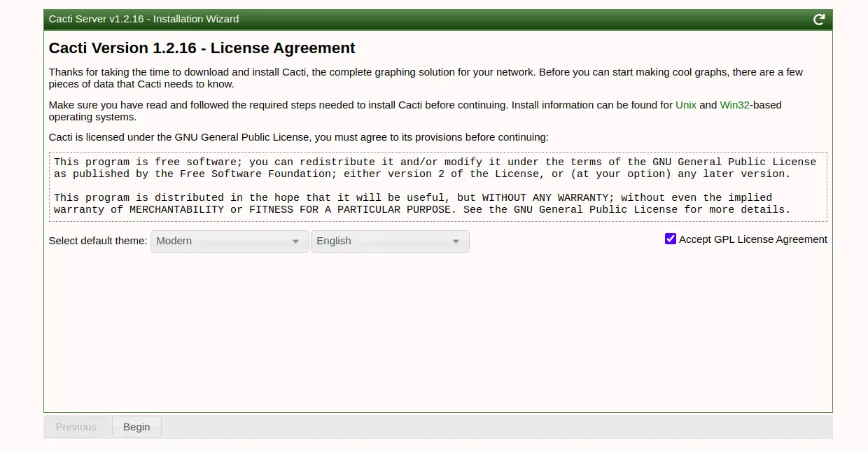Screen dimensions: 868x450
Task: Click the refresh icon in the wizard header
Action: 819,20
